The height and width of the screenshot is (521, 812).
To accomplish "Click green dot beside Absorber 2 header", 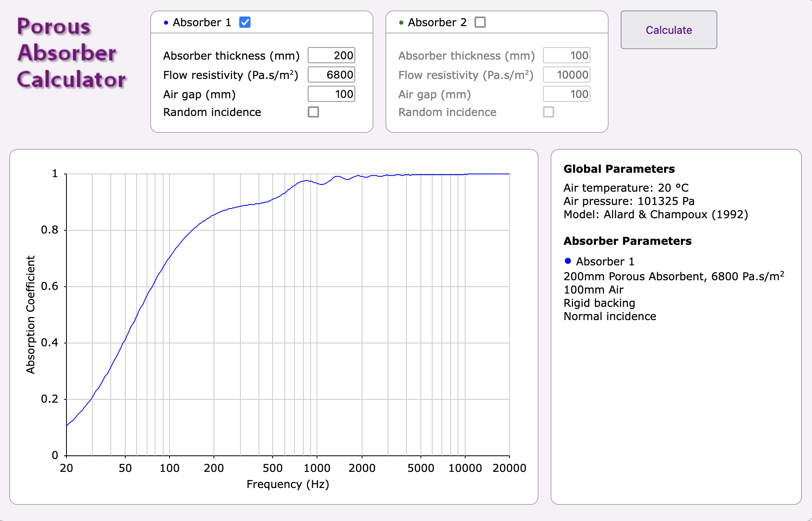I will 401,23.
